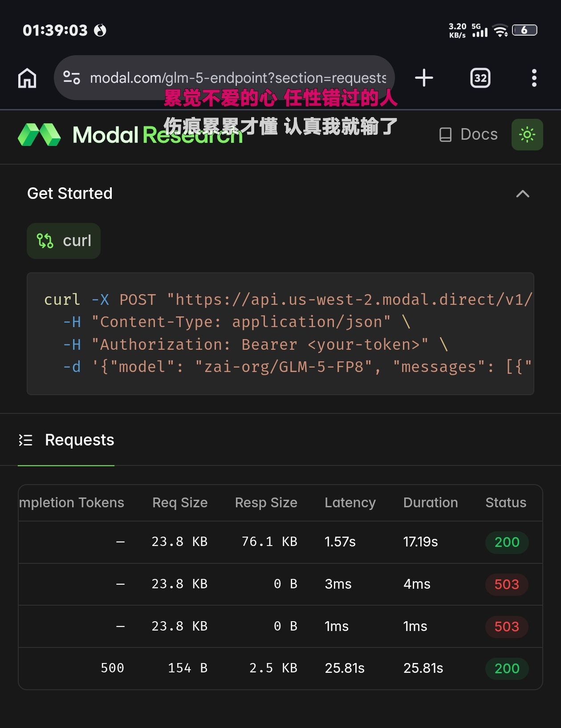Click the Modal Research logo
The width and height of the screenshot is (561, 728).
click(x=130, y=134)
